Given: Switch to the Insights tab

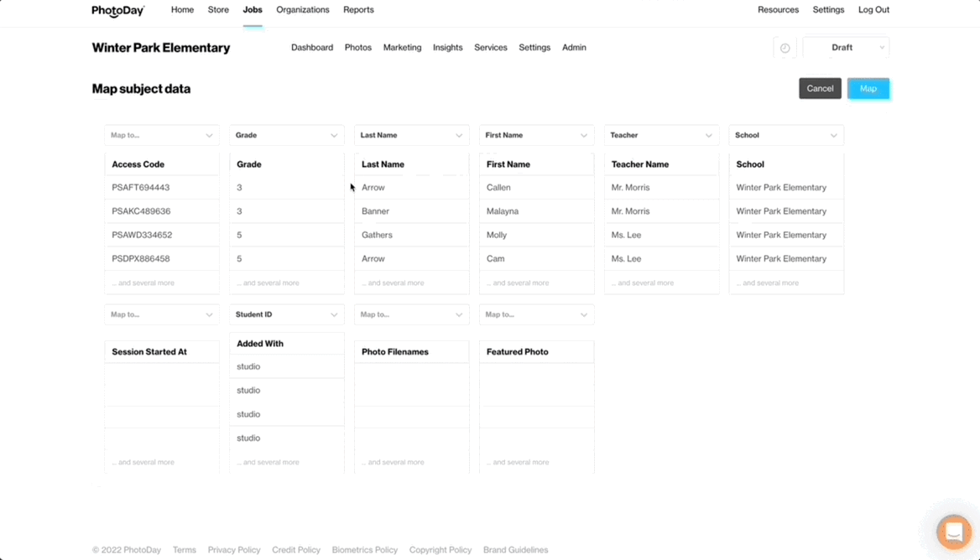Looking at the screenshot, I should [x=447, y=48].
